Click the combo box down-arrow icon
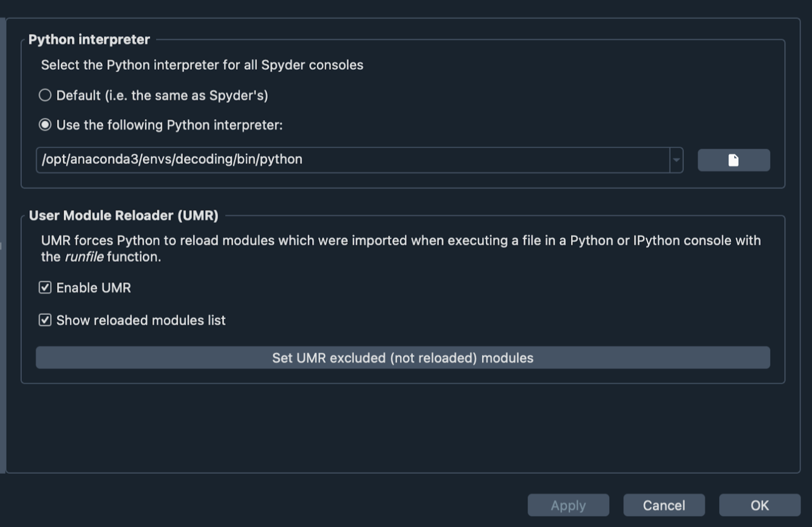The width and height of the screenshot is (812, 527). tap(676, 160)
